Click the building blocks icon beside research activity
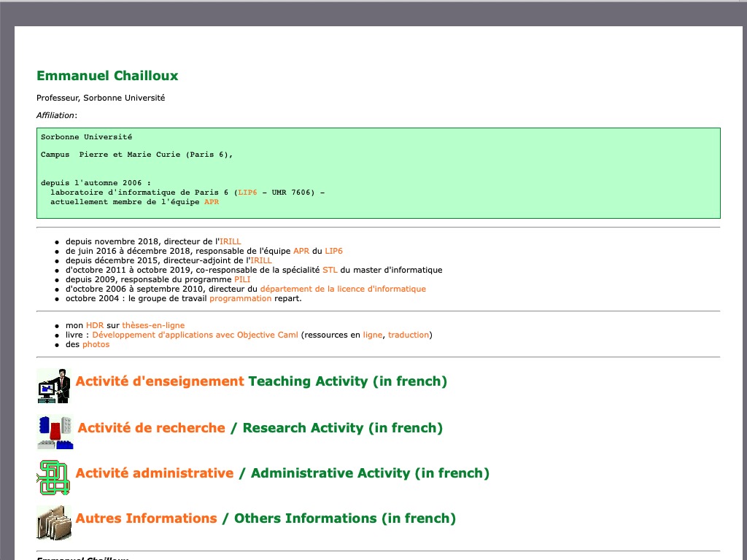Screen dimensions: 747x560 tap(55, 432)
